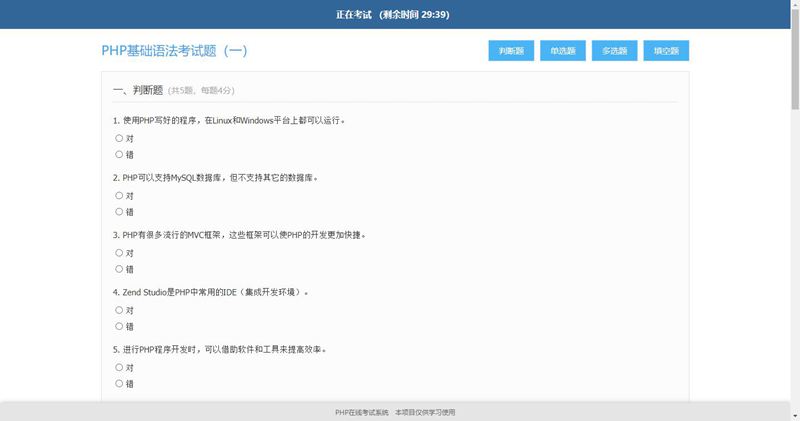Click the page's vertical scrollbar thumb
This screenshot has height=421, width=800.
pyautogui.click(x=794, y=60)
